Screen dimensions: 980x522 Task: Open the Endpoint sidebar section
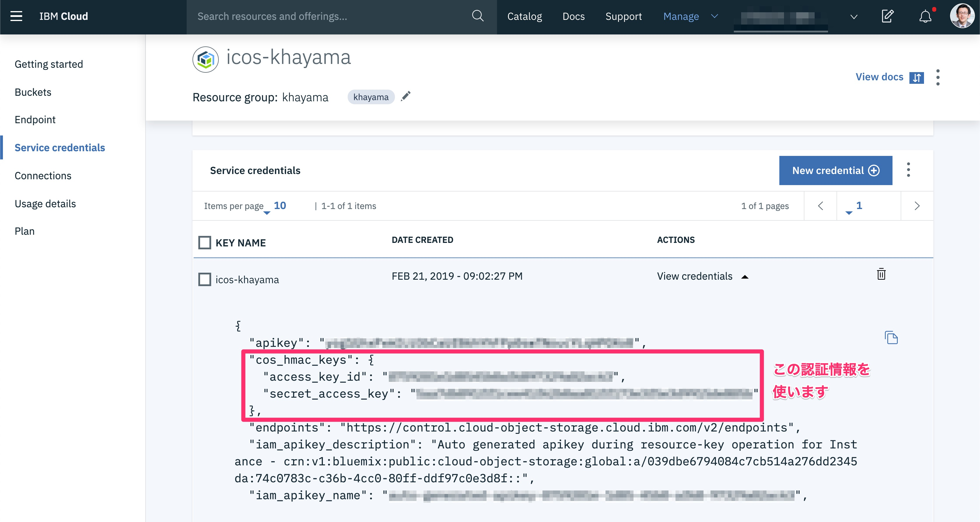(x=35, y=120)
